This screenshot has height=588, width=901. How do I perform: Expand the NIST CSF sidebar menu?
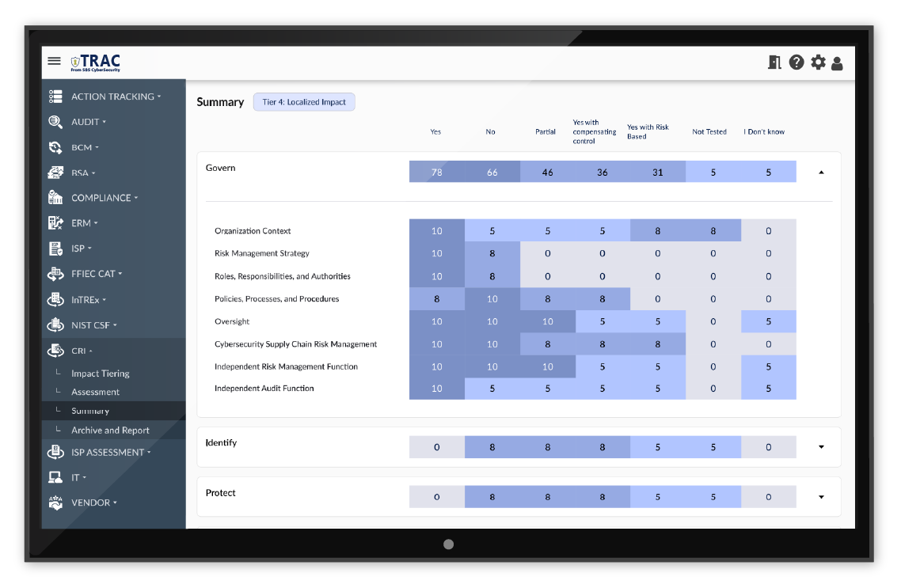click(x=93, y=325)
